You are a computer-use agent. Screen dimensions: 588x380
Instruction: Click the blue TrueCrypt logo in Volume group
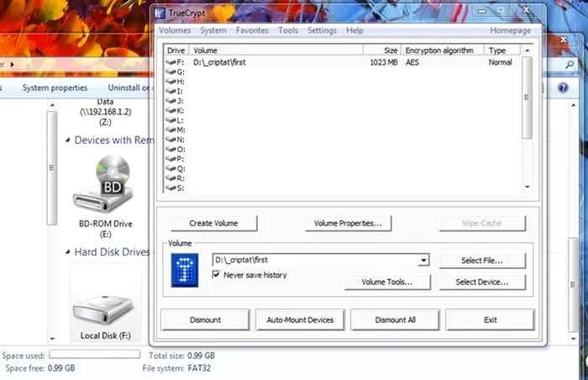tap(185, 271)
